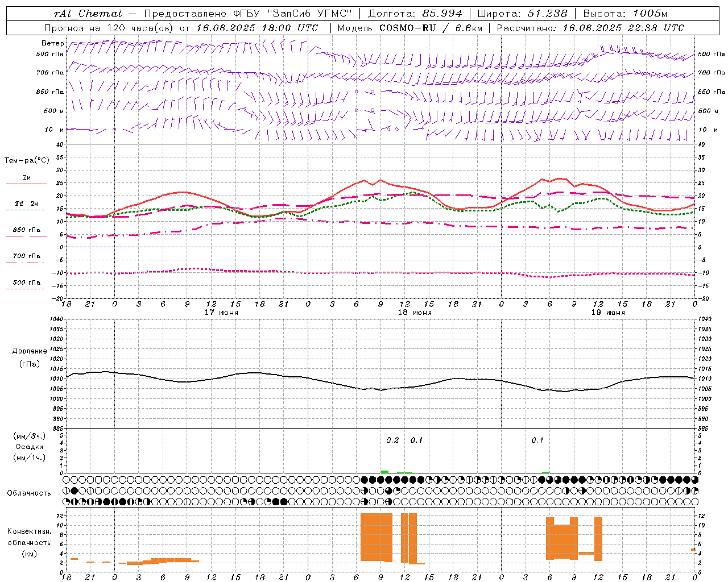
Task: Click the date label 18 июня
Action: point(415,313)
